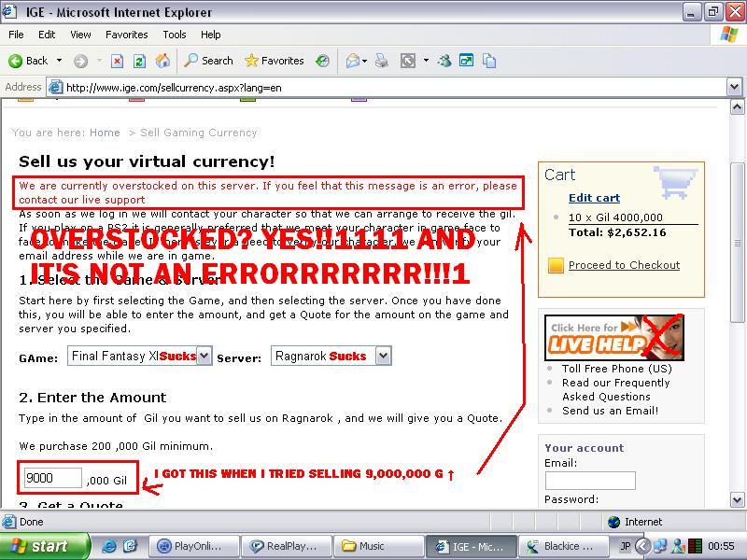Viewport: 747px width, 560px height.
Task: Click the JP language bar indicator
Action: [625, 546]
